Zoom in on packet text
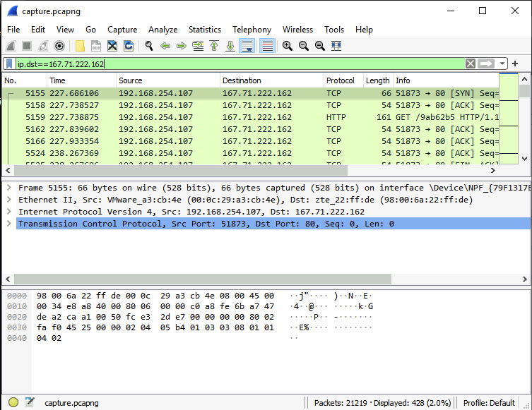 [288, 46]
